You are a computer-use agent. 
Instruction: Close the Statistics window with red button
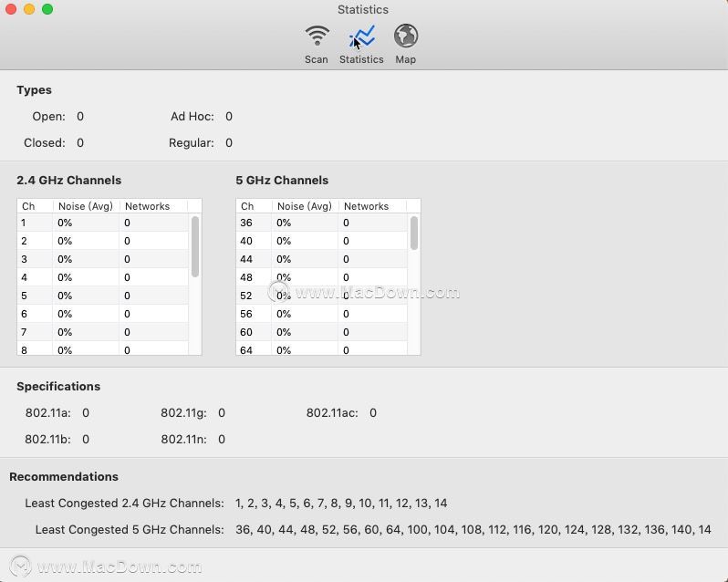coord(11,9)
